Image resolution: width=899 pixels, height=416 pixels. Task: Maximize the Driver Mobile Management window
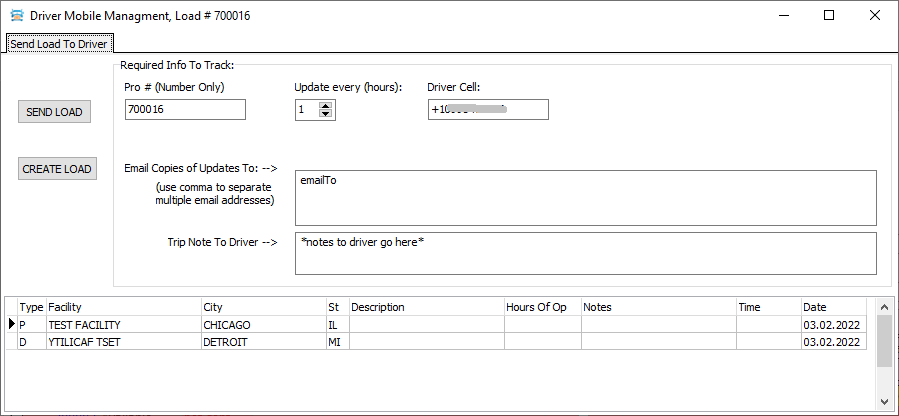[x=829, y=16]
